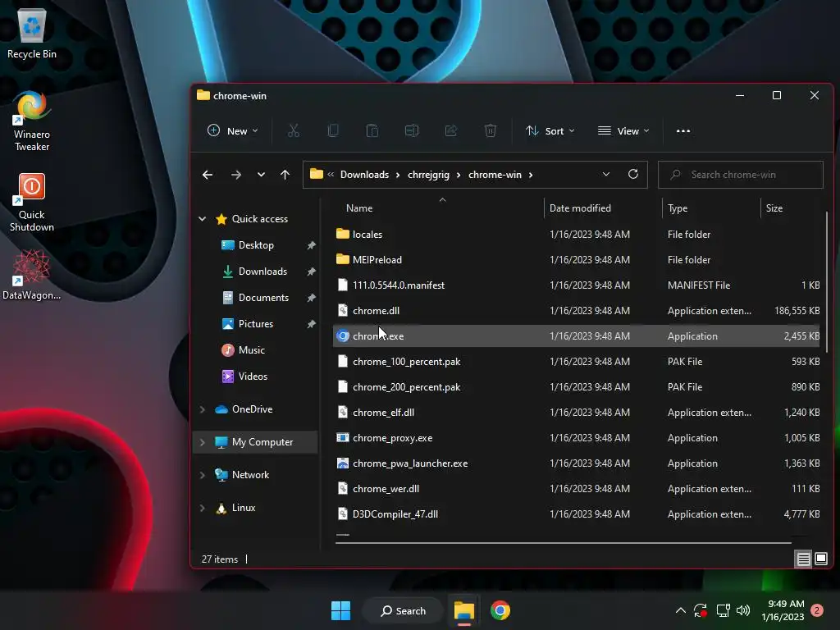This screenshot has width=840, height=630.
Task: Expand the Linux tree node
Action: click(x=203, y=508)
